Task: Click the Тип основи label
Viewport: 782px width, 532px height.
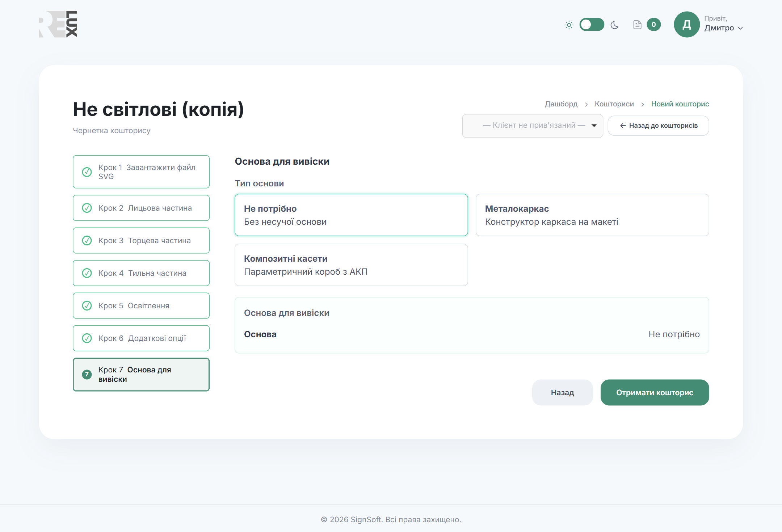Action: [259, 183]
